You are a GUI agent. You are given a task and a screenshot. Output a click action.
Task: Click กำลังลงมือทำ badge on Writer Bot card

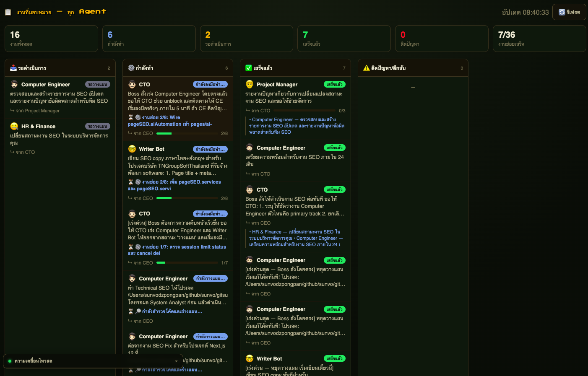[x=211, y=149]
